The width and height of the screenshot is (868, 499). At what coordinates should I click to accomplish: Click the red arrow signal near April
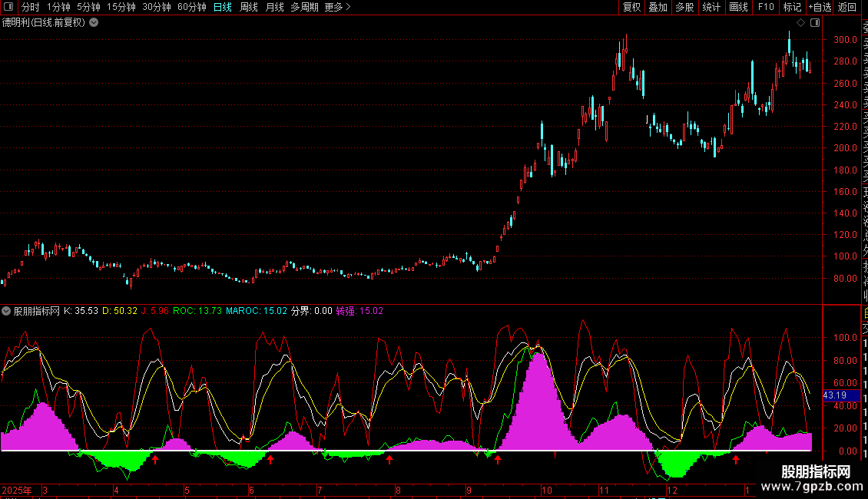[155, 459]
